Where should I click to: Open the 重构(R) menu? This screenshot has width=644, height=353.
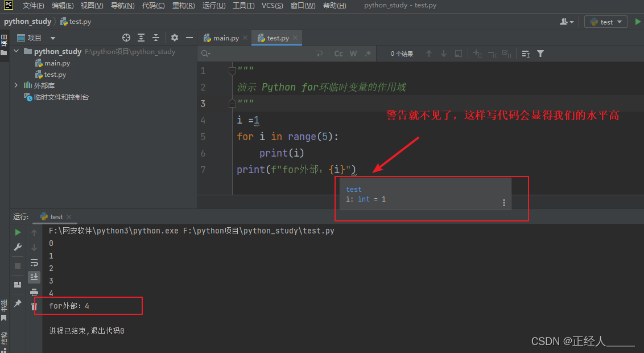click(184, 6)
